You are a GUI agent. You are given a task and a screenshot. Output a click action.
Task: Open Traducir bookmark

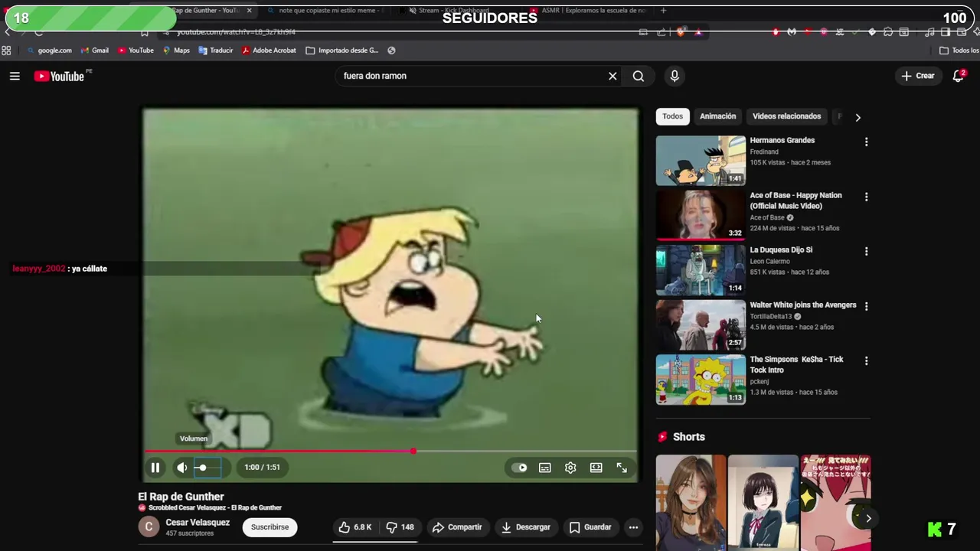coord(216,51)
